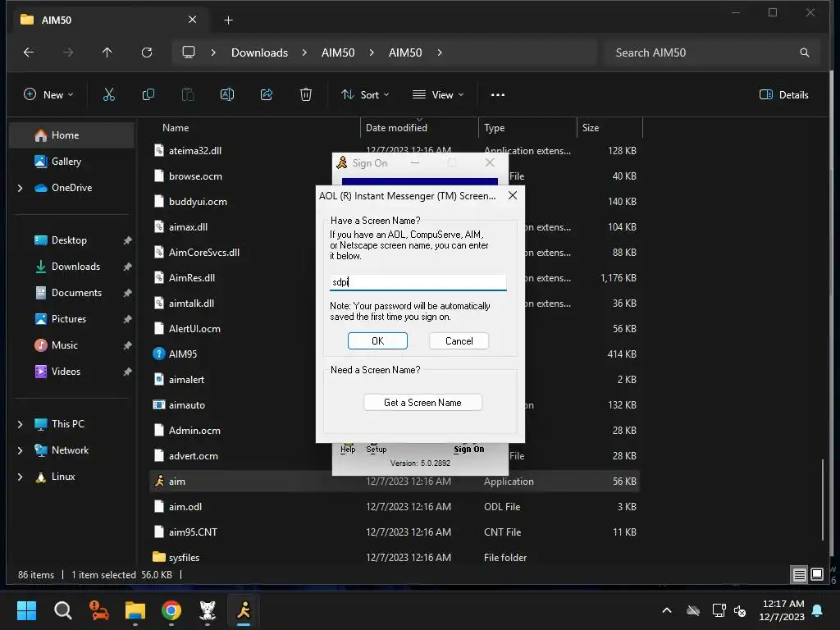Open the Sort dropdown
This screenshot has height=630, width=840.
click(365, 95)
